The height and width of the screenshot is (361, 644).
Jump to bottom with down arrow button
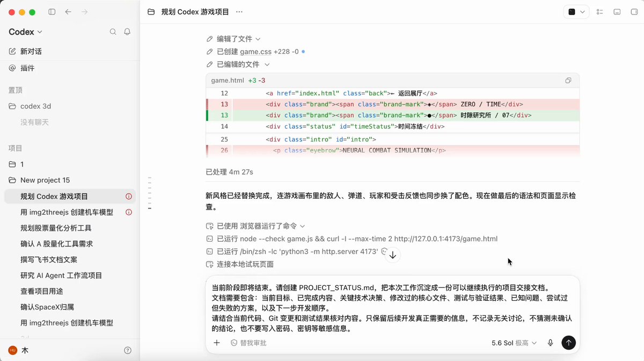tap(393, 255)
